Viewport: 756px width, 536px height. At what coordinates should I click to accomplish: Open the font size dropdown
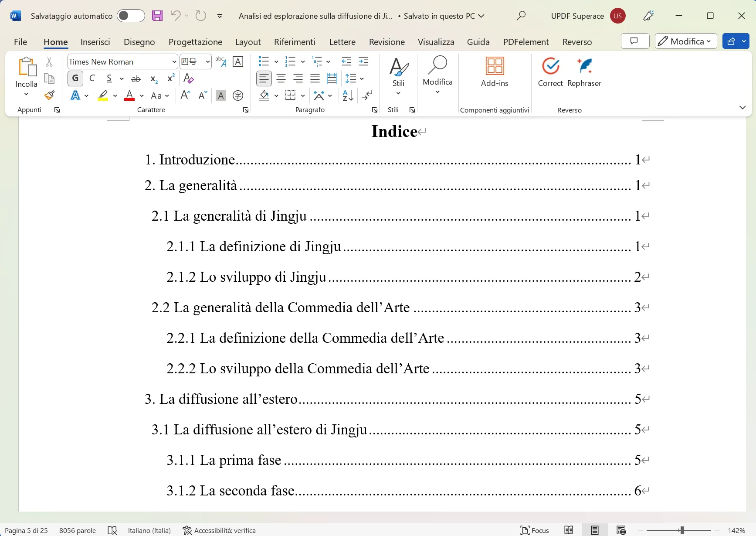pyautogui.click(x=208, y=62)
